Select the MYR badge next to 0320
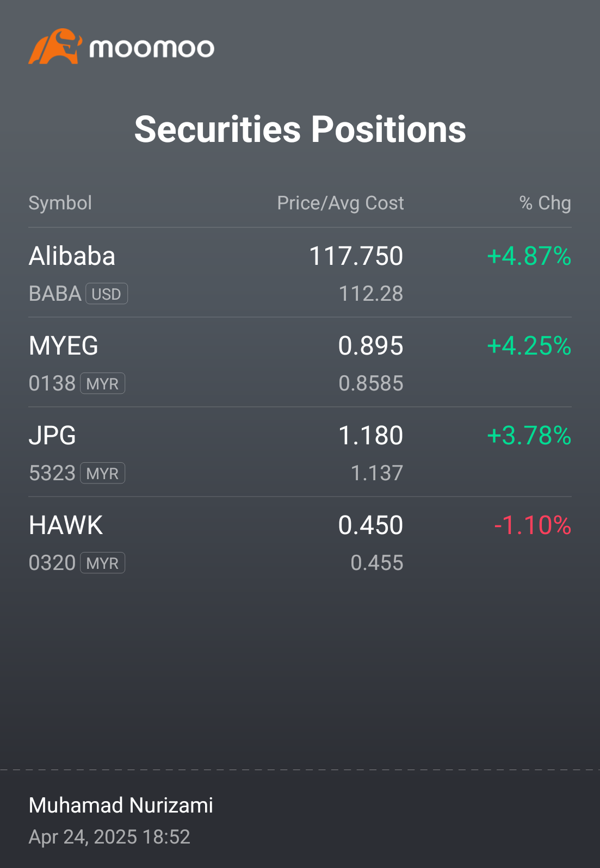The image size is (600, 868). [x=103, y=563]
